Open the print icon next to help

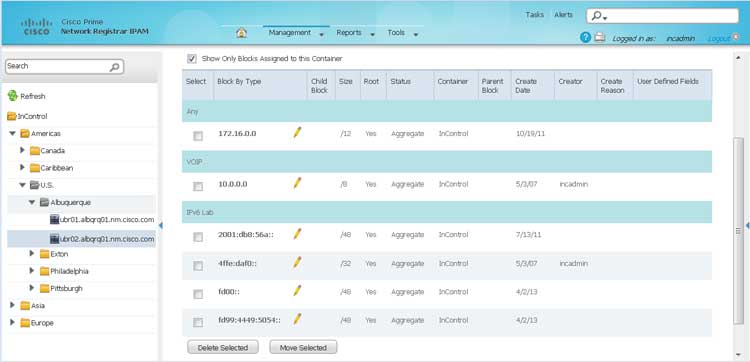click(x=600, y=38)
